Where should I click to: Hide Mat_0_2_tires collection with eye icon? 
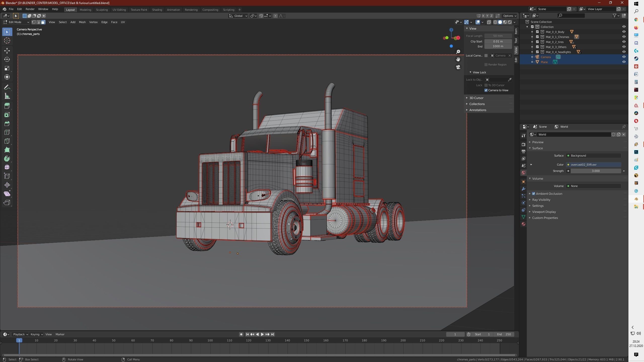coord(624,42)
